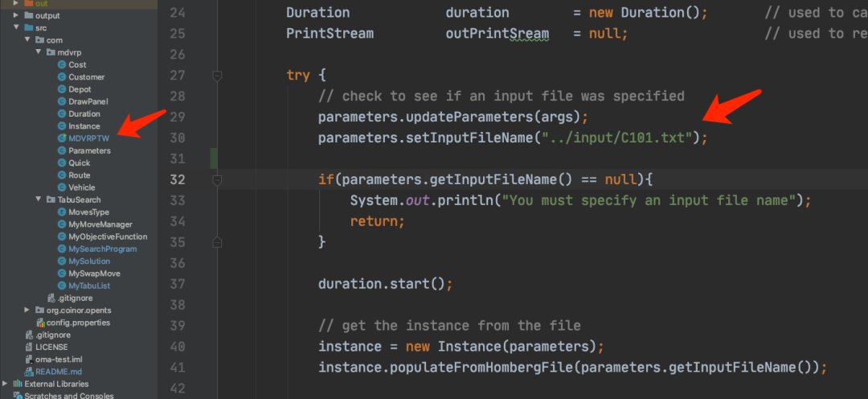Click the oma-test.iml module file icon
The height and width of the screenshot is (399, 868).
[29, 360]
